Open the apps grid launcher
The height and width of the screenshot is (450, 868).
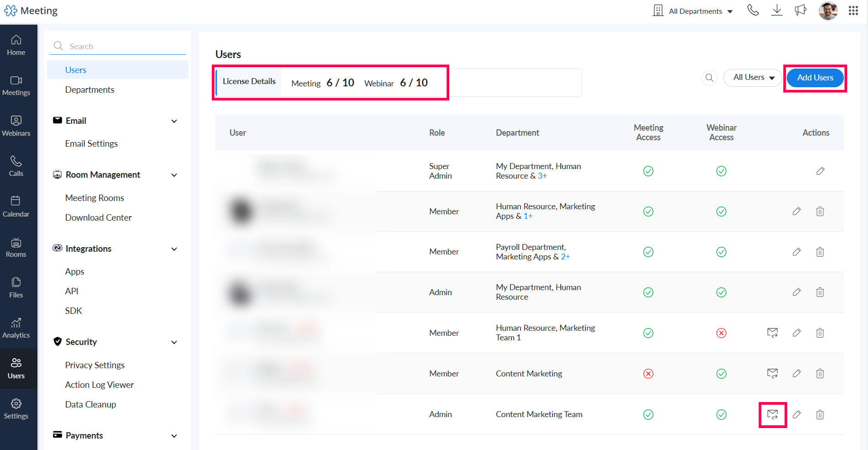point(853,11)
